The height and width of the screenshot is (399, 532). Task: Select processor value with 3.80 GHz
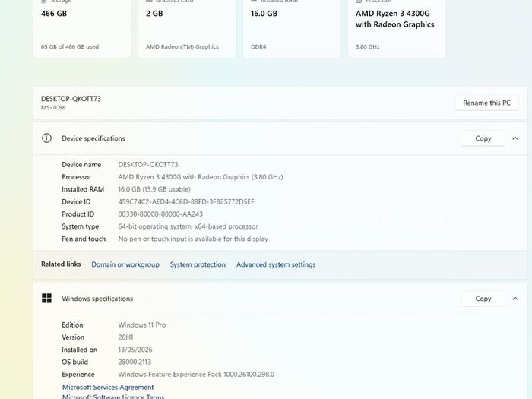tap(201, 177)
